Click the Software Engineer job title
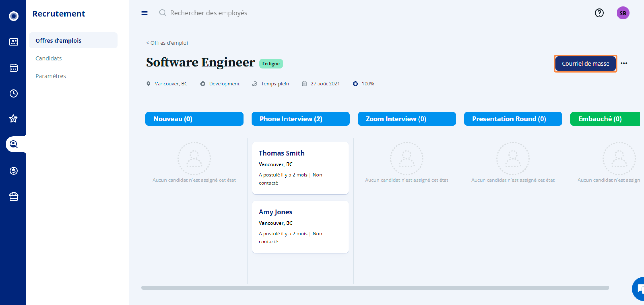644x305 pixels. [x=200, y=63]
